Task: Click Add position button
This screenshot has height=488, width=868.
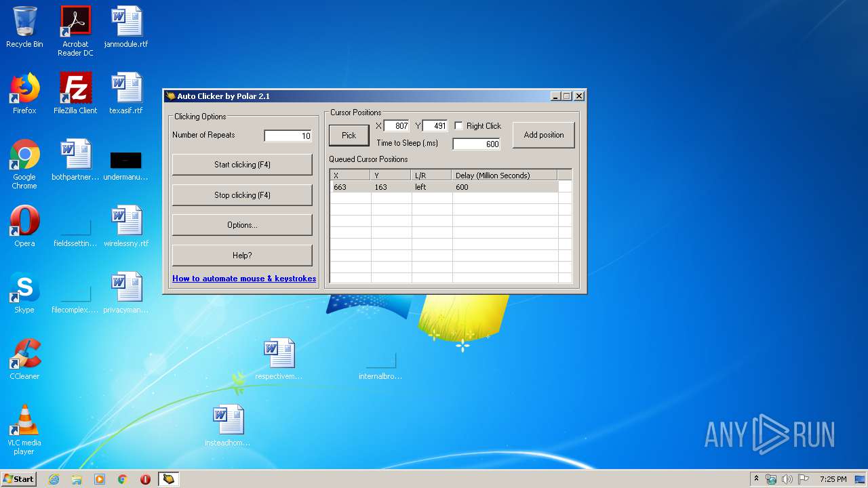Action: [x=544, y=135]
